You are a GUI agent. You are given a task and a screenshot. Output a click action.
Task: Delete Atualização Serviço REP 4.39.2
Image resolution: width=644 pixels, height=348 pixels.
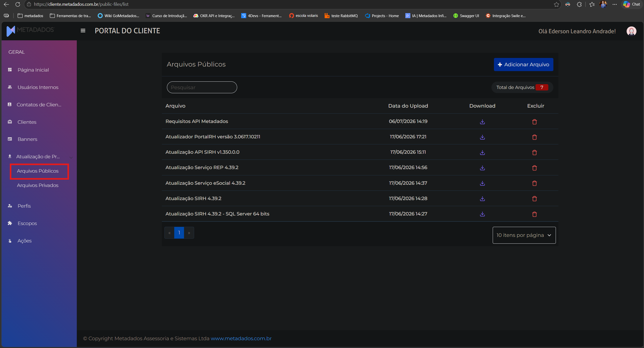pos(534,168)
